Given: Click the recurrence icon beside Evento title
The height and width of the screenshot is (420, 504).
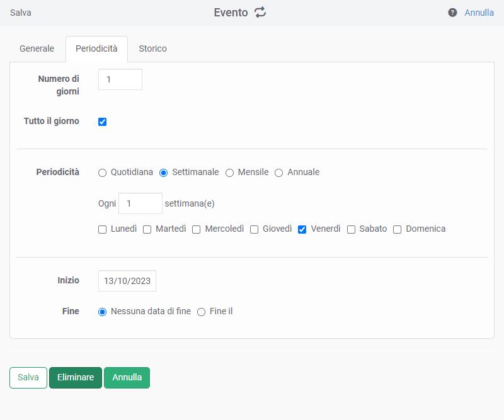Looking at the screenshot, I should coord(260,13).
